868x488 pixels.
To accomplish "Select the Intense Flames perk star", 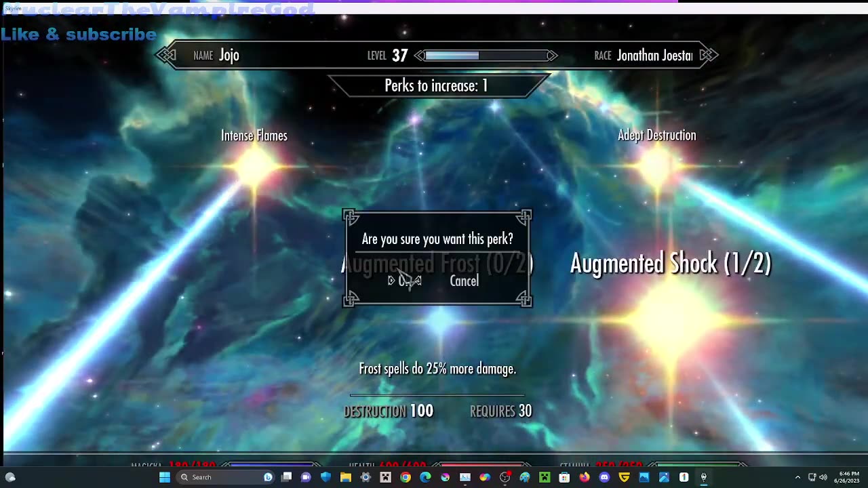I will coord(254,165).
